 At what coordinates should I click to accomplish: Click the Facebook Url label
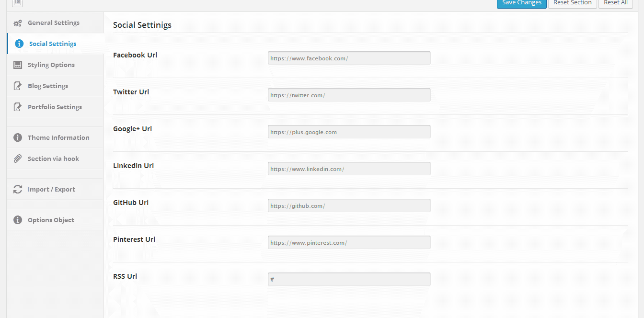click(135, 55)
